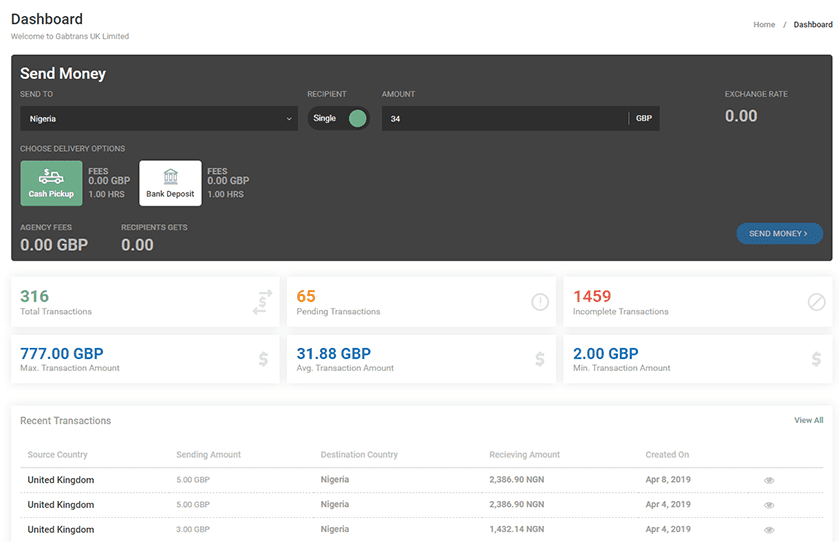The height and width of the screenshot is (542, 840).
Task: Click the Dashboard breadcrumb item
Action: click(x=812, y=24)
